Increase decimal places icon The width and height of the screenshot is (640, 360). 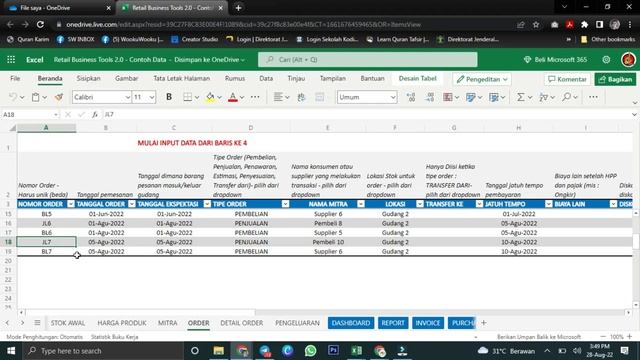411,97
